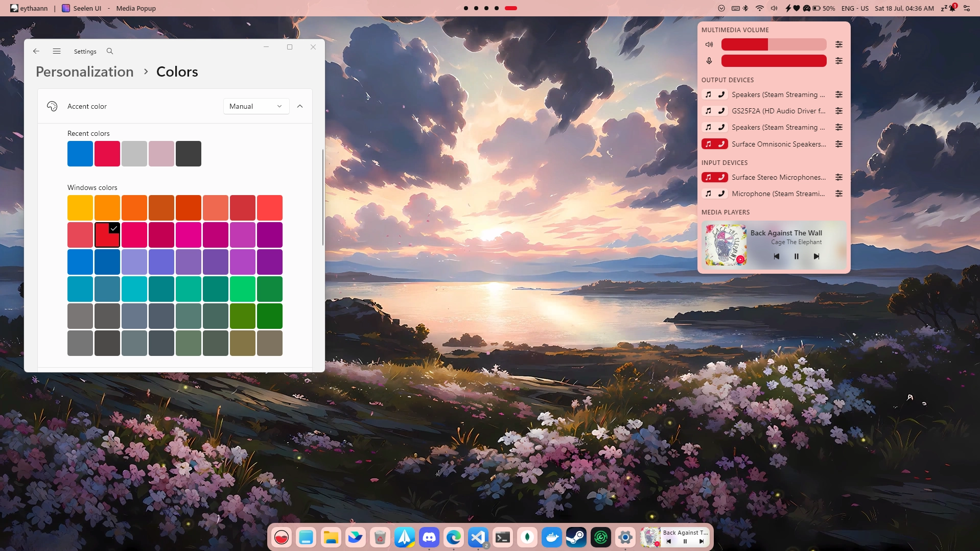Screen dimensions: 980x551
Task: Toggle music note on Microphone (Steam Streami...)
Action: [708, 194]
